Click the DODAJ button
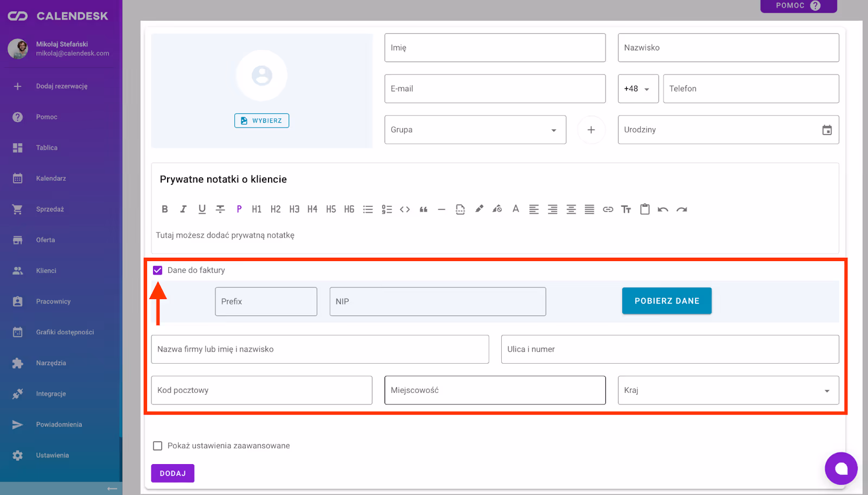The image size is (868, 495). tap(173, 473)
